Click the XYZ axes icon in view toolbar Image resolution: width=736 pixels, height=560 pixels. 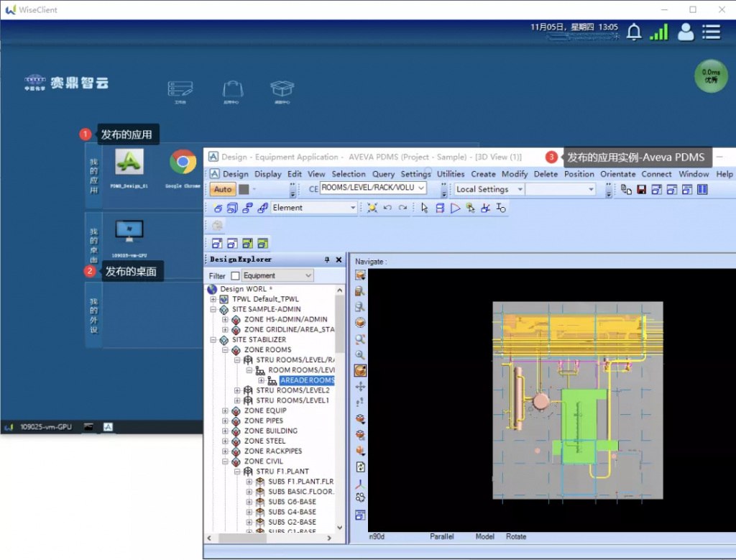click(x=360, y=483)
